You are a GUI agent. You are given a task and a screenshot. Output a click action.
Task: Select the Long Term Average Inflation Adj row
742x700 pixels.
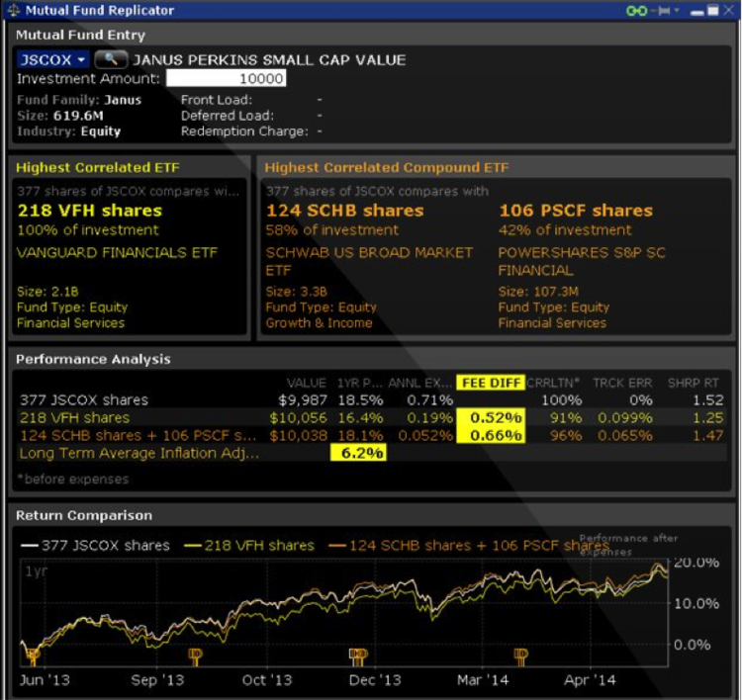[371, 453]
